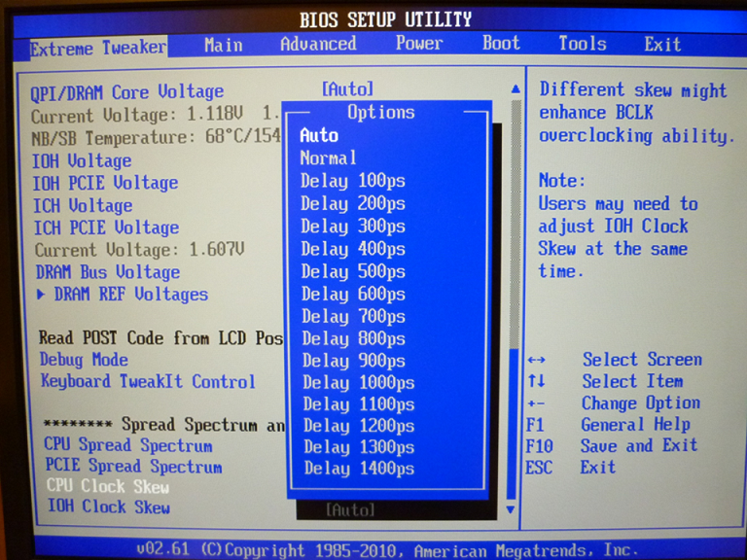Select Keyboard TweakIt Control
The height and width of the screenshot is (560, 747).
click(x=148, y=381)
